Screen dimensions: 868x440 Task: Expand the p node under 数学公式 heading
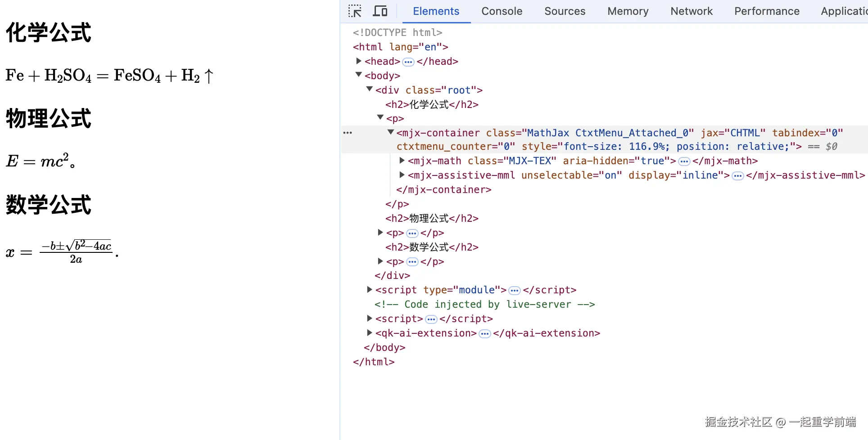(380, 261)
